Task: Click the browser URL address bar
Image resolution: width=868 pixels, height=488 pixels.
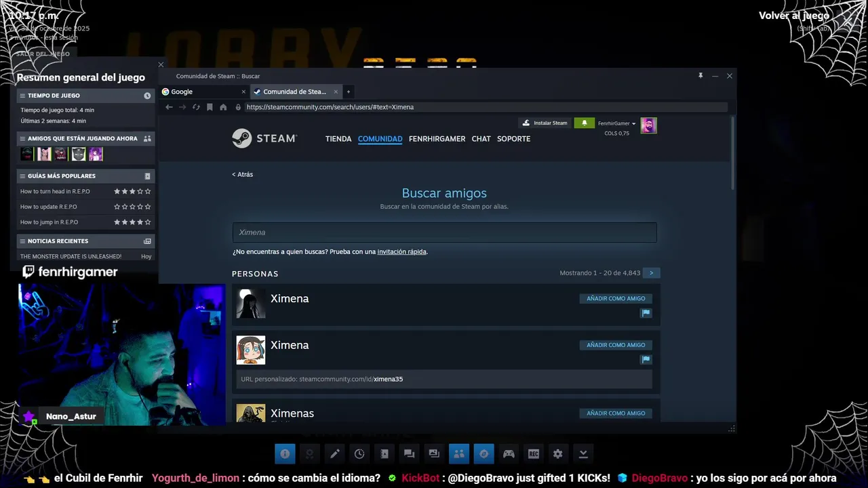Action: pos(486,107)
